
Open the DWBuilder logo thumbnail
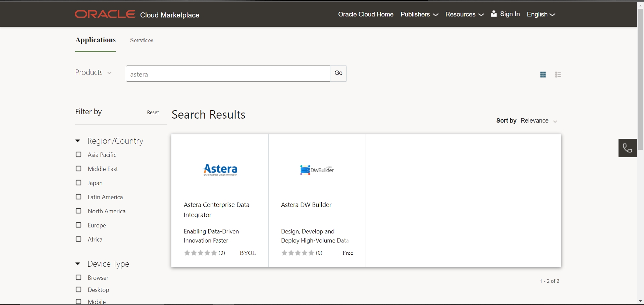point(317,170)
